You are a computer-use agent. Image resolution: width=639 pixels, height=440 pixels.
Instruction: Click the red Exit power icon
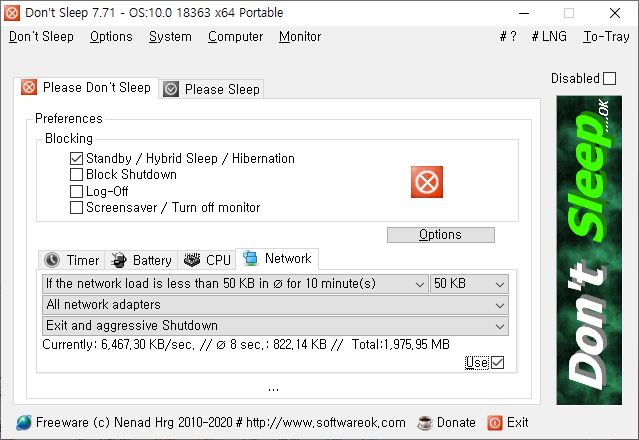coord(495,423)
